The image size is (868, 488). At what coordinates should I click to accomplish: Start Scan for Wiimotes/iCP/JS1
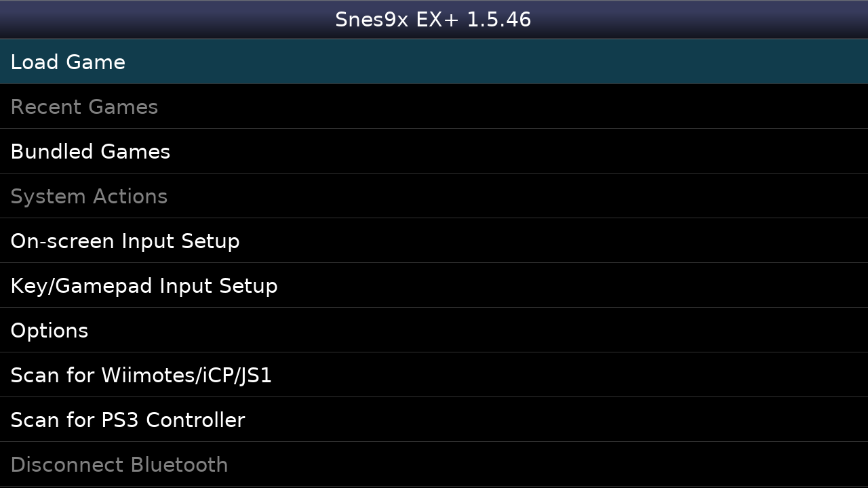point(141,375)
